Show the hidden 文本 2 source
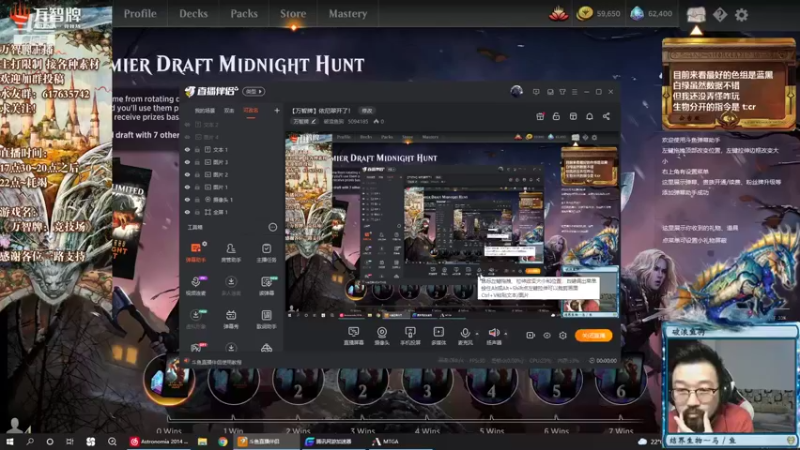Viewport: 800px width, 450px height. click(x=187, y=124)
